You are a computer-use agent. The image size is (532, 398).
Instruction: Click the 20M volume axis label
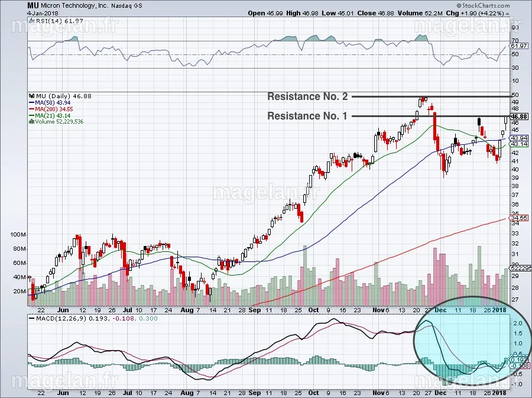point(20,291)
